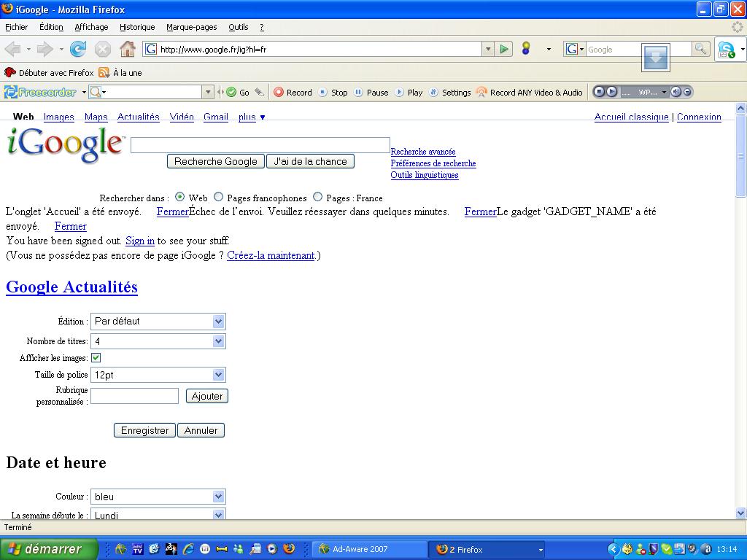This screenshot has width=747, height=560.
Task: Click the Freecorder logo
Action: [41, 93]
